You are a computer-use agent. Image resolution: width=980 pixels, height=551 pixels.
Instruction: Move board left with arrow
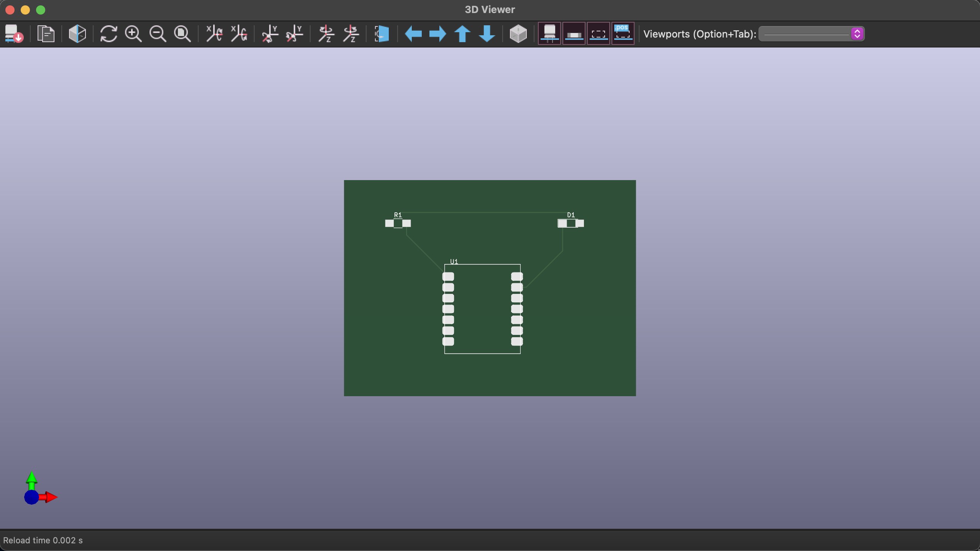413,34
